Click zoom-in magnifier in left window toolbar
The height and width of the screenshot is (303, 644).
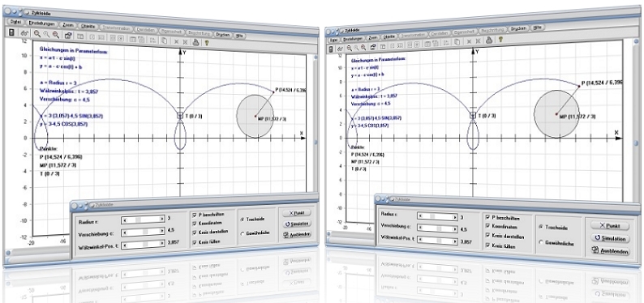(37, 34)
